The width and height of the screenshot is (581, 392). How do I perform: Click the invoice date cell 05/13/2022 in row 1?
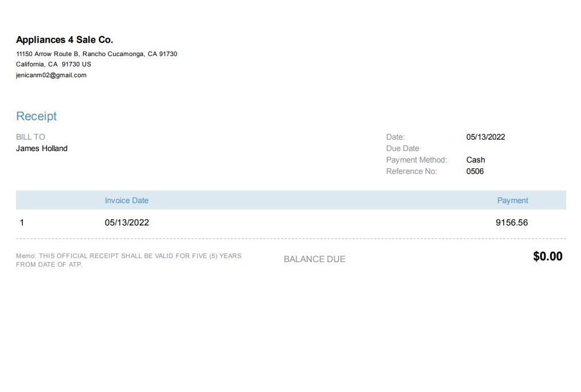tap(127, 223)
